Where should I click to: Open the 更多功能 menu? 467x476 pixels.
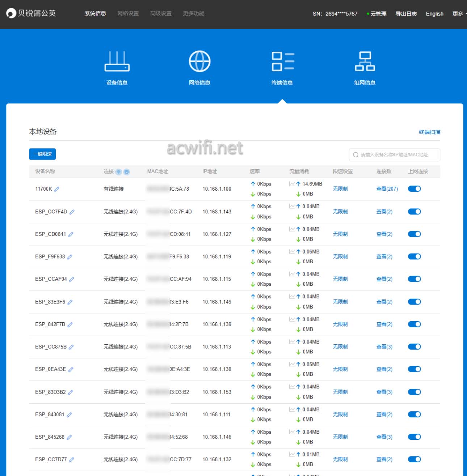[194, 13]
